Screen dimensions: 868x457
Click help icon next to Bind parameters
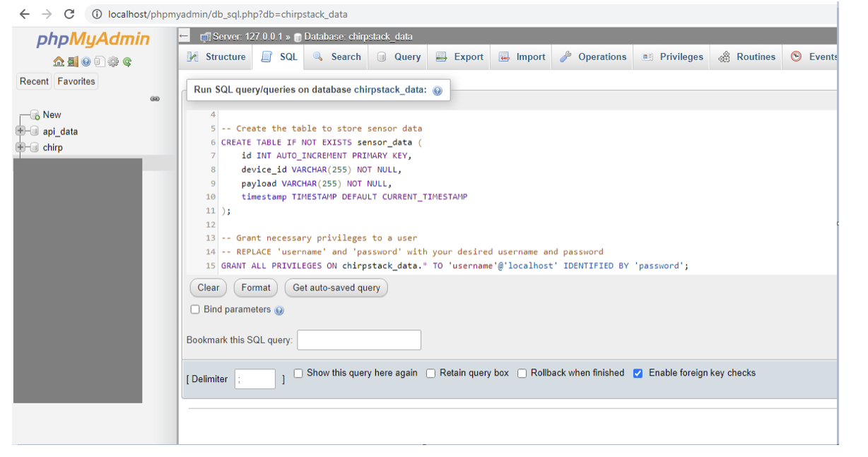click(x=279, y=311)
